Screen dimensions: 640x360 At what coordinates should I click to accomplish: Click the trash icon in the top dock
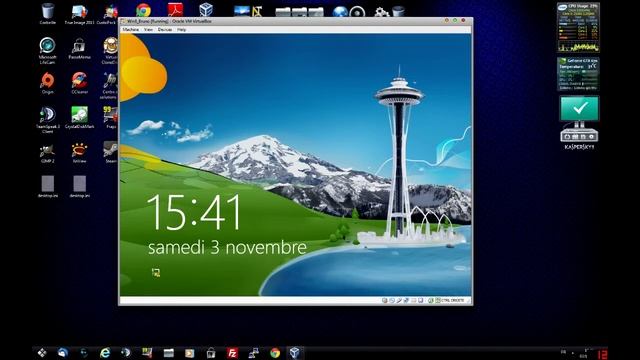pyautogui.click(x=398, y=11)
